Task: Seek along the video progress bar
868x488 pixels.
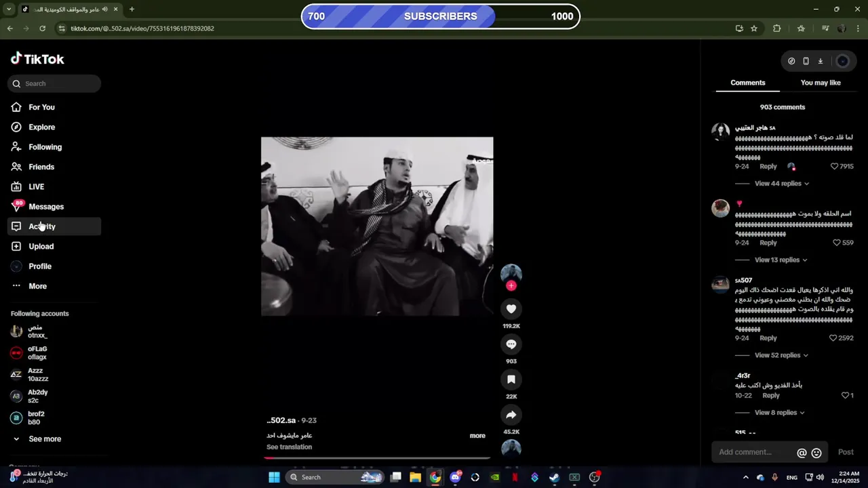Action: click(x=377, y=458)
